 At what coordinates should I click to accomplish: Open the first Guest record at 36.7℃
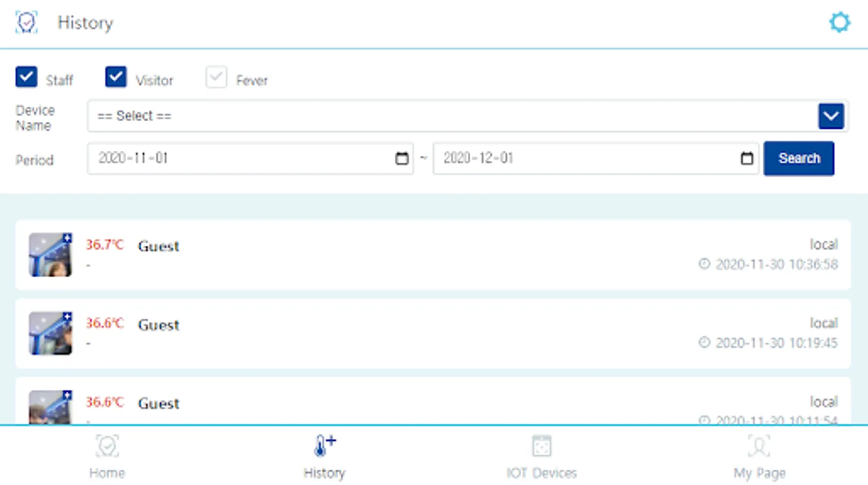pos(377,254)
